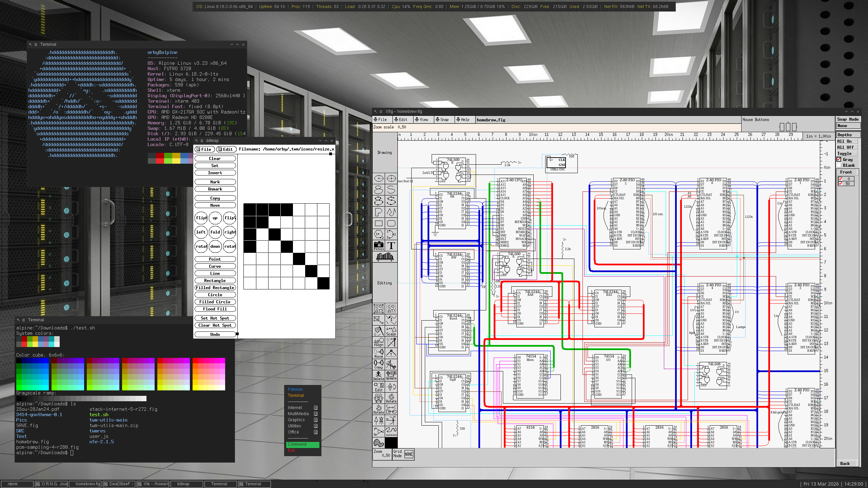Select the Delete objects tool
The height and width of the screenshot is (488, 868).
click(x=379, y=376)
